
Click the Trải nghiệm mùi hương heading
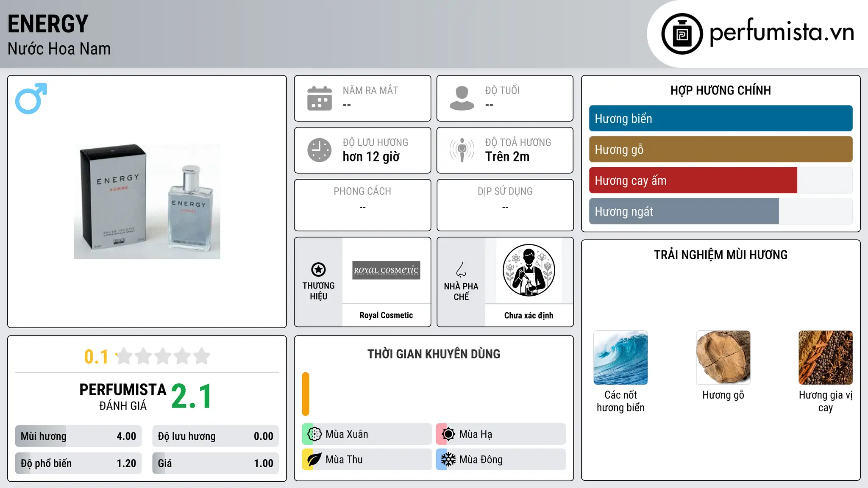click(721, 255)
